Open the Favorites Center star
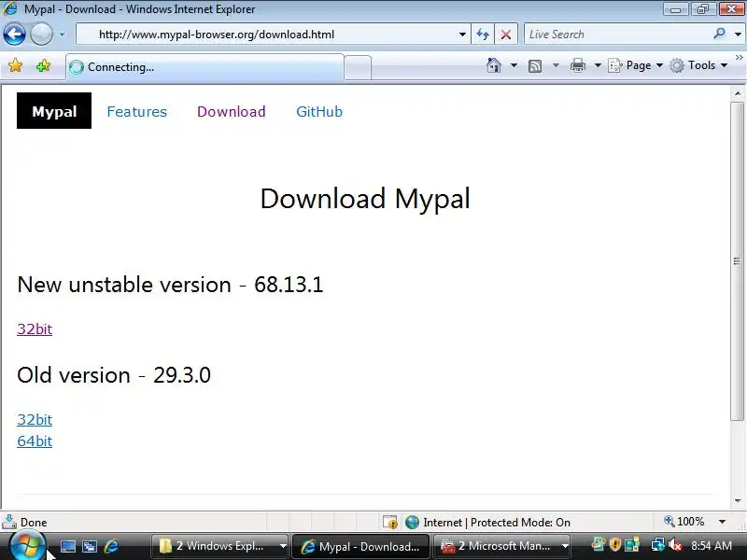Screen dimensions: 747x560 tap(15, 65)
